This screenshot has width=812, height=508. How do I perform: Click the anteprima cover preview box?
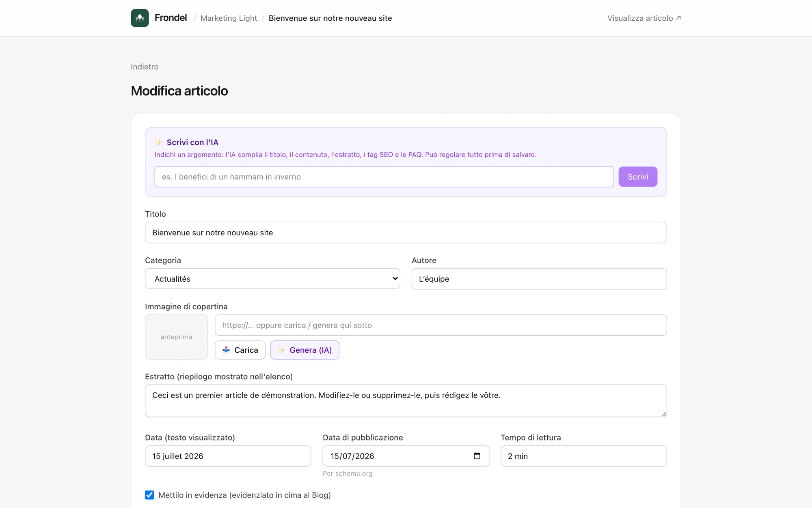(177, 337)
